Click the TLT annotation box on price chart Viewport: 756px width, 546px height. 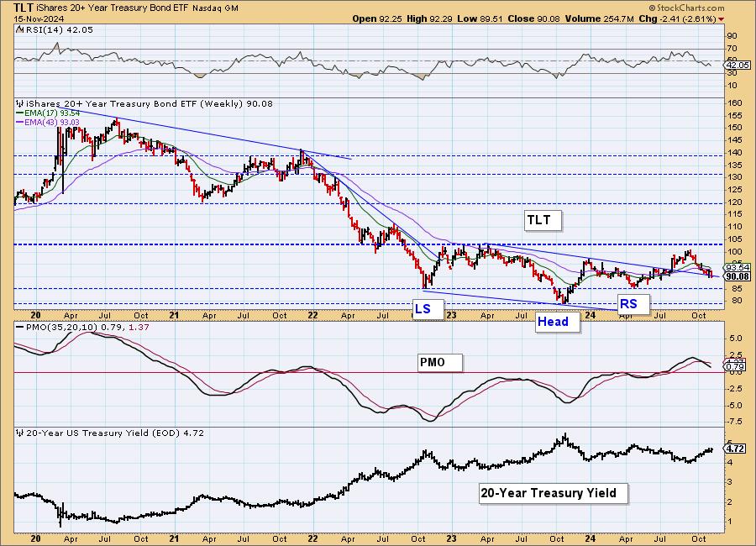click(x=543, y=220)
